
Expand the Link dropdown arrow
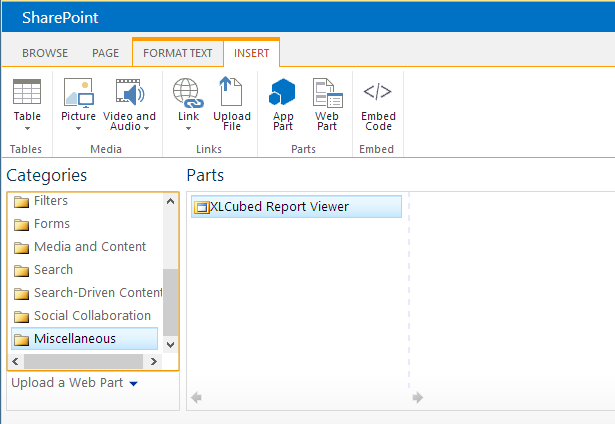pos(188,128)
